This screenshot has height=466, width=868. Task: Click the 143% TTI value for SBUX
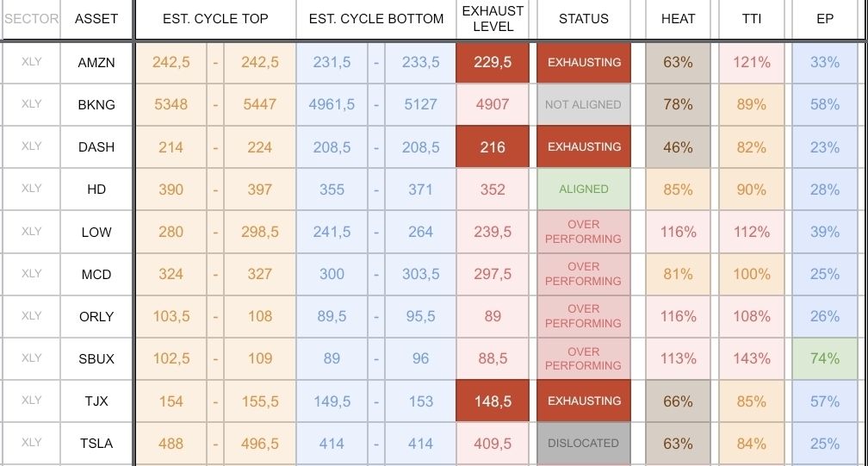752,358
